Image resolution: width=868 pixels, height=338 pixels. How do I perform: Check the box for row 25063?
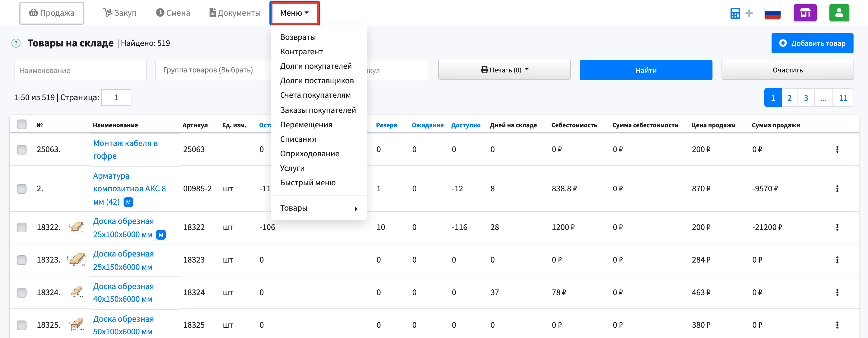tap(22, 149)
